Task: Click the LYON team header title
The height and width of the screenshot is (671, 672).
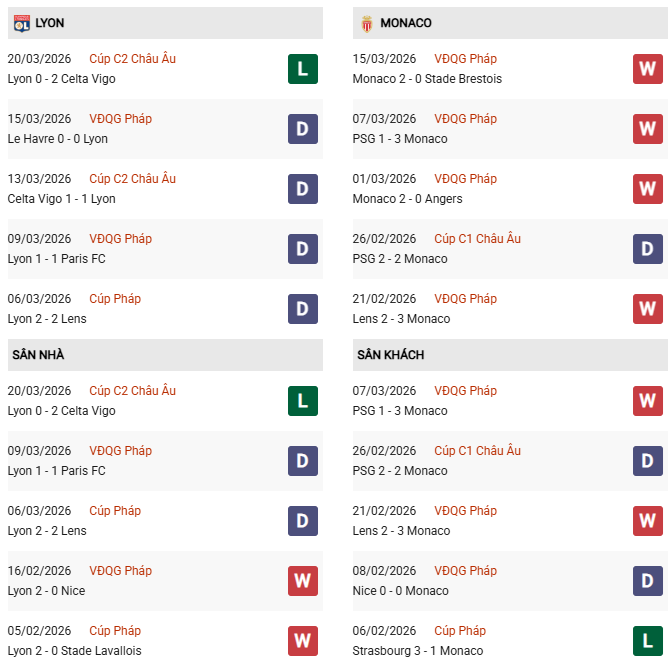Action: point(50,23)
